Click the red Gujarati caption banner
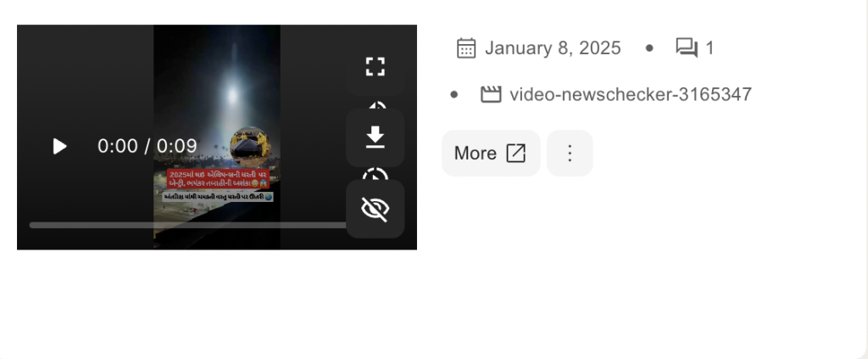This screenshot has height=359, width=868. pos(218,179)
